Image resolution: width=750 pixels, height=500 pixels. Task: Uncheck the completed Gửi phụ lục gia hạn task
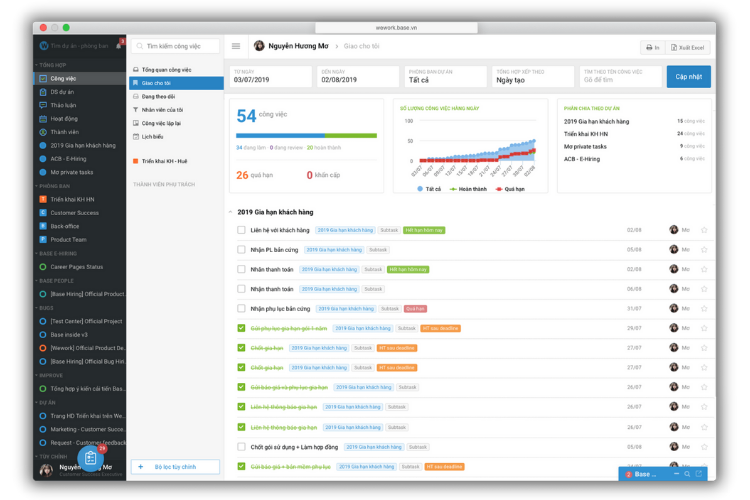(241, 328)
